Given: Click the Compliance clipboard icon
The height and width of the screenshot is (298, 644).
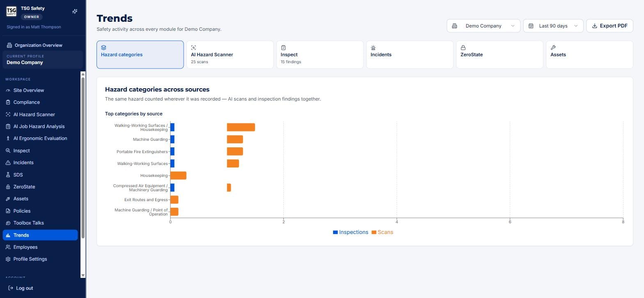Looking at the screenshot, I should click(x=8, y=102).
